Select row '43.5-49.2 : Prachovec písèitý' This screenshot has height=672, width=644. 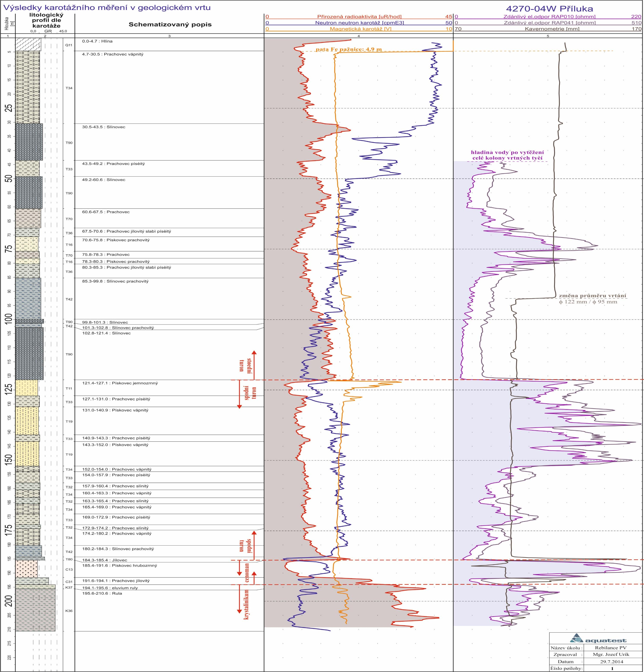(113, 164)
